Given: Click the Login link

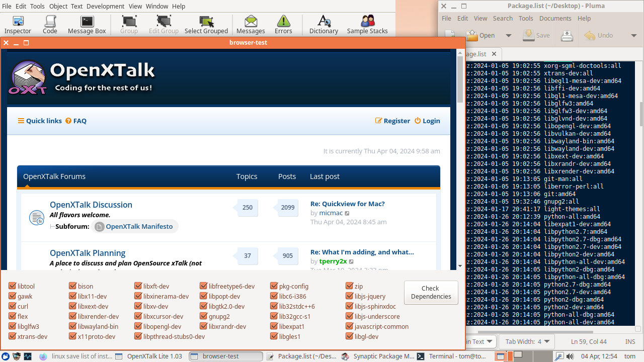Looking at the screenshot, I should click(427, 121).
